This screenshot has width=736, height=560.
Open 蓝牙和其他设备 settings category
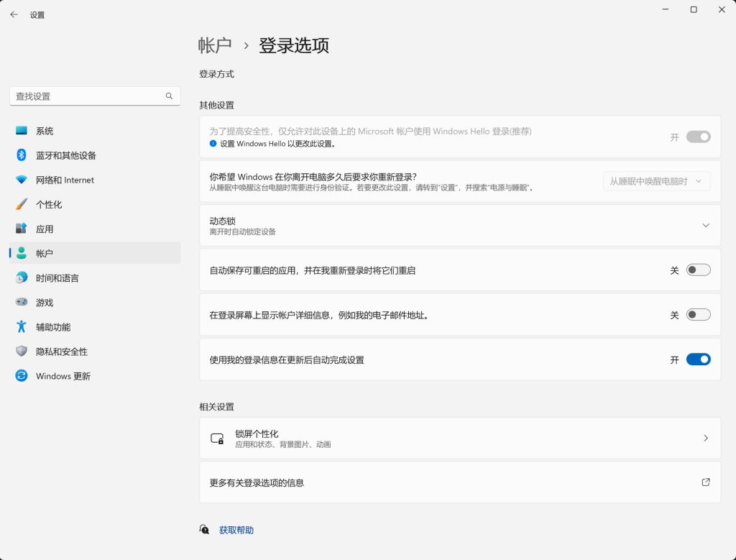[x=95, y=155]
